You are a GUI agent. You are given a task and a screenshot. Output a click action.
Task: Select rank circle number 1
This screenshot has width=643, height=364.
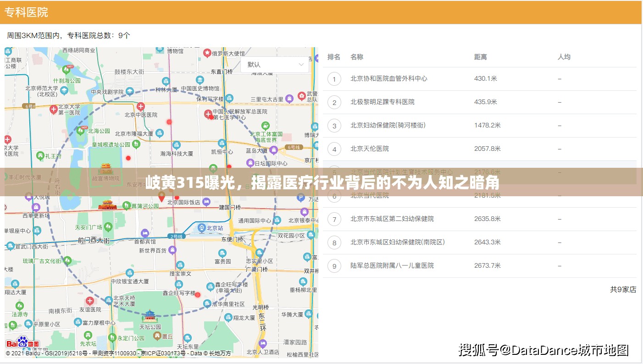334,79
